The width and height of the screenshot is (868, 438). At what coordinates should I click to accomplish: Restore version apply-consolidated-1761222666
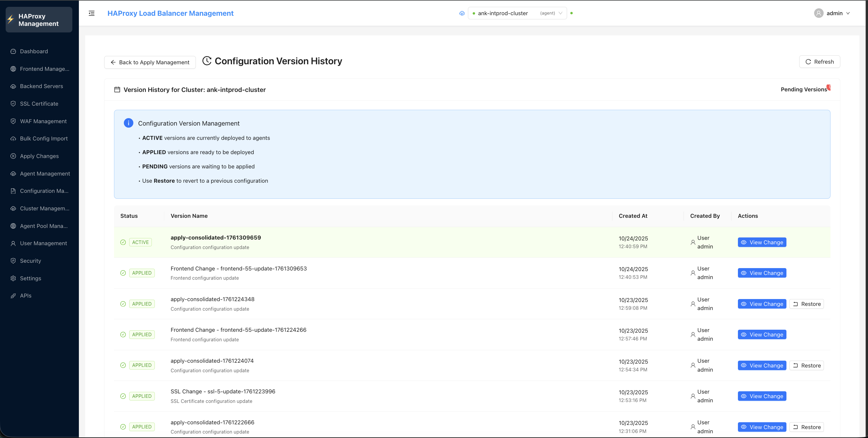pos(807,427)
